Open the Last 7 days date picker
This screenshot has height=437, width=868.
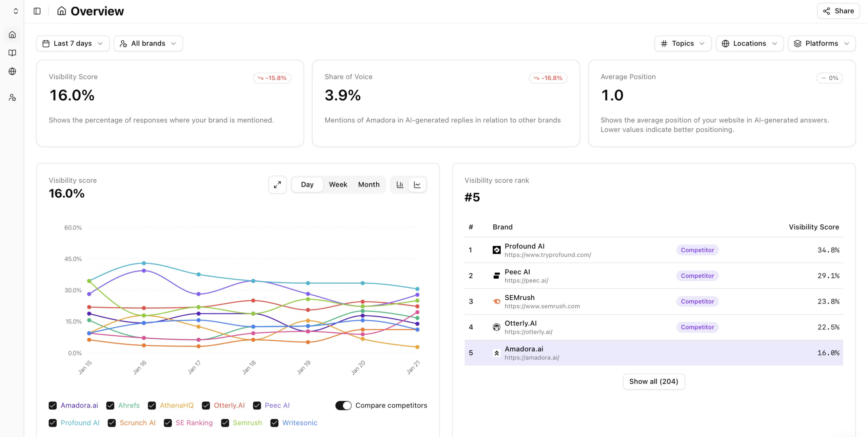coord(72,43)
